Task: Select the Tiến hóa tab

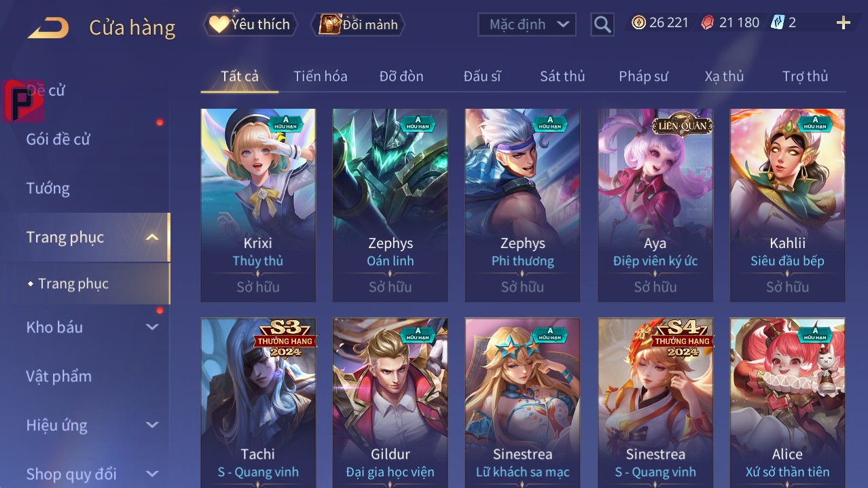Action: (320, 76)
